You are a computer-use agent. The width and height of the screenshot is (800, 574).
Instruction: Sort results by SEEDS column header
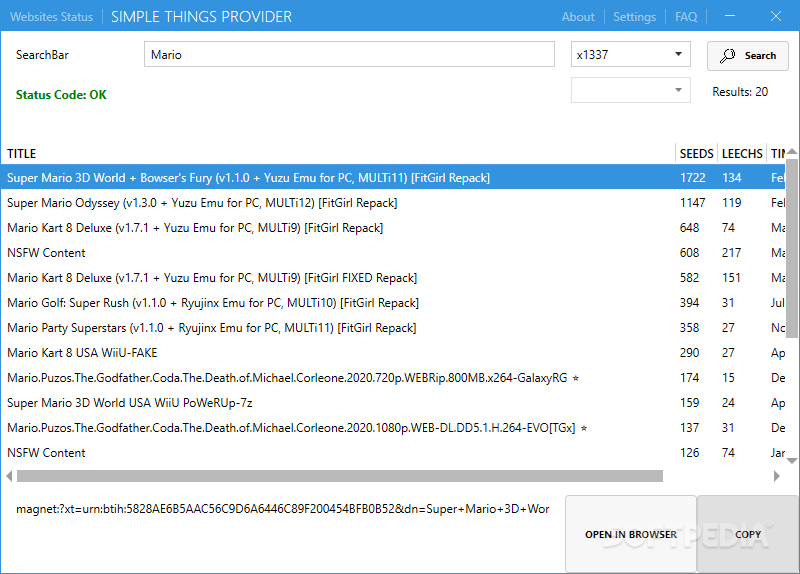click(x=696, y=154)
